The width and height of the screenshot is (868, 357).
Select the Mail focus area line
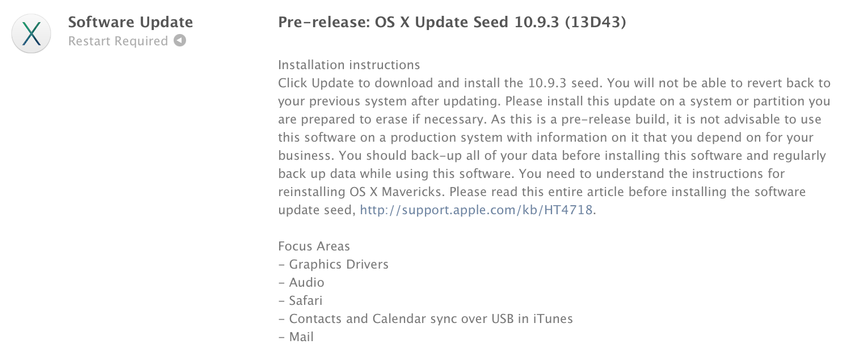(x=301, y=337)
